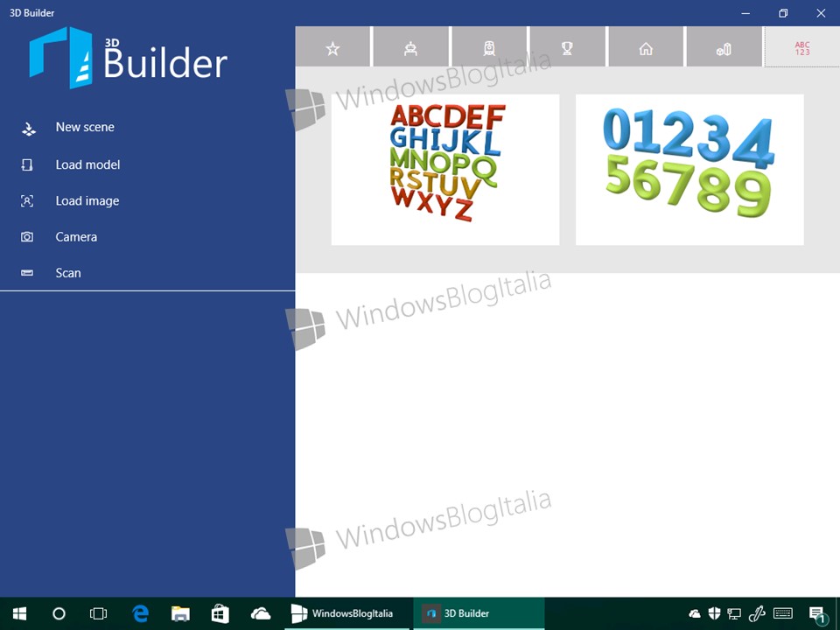The height and width of the screenshot is (630, 840).
Task: Click the New scene icon
Action: [28, 129]
